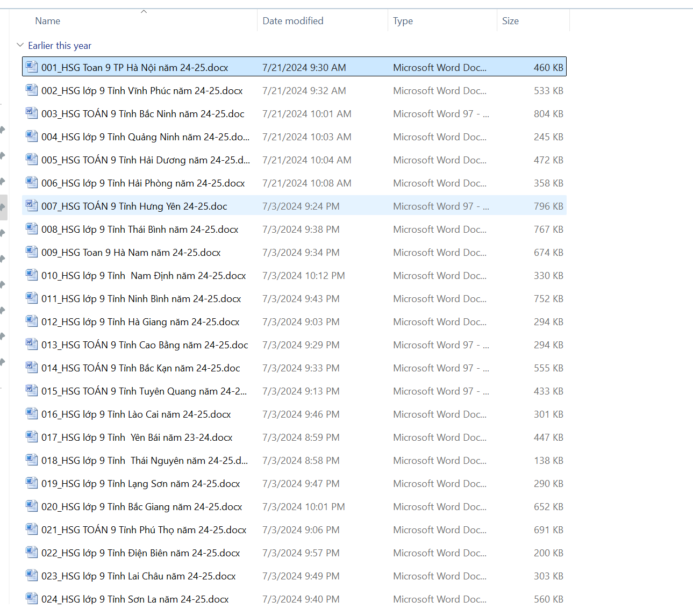Click the Word icon of 014_HSG TOÁN 9 Tỉnh Bắc Kạn
Screen dimensions: 693x616
pos(32,367)
